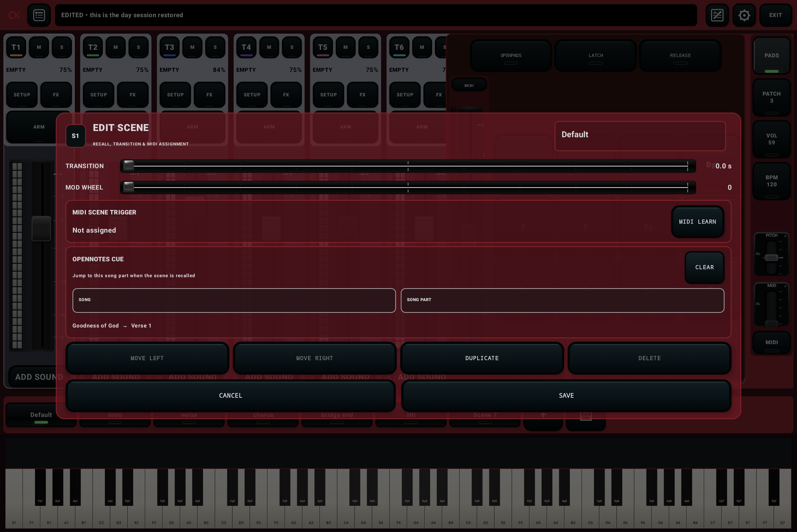Mute track T1
The image size is (797, 532).
coord(39,47)
